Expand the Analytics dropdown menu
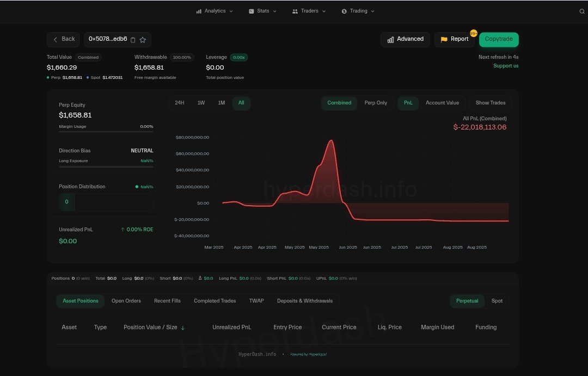 tap(215, 11)
